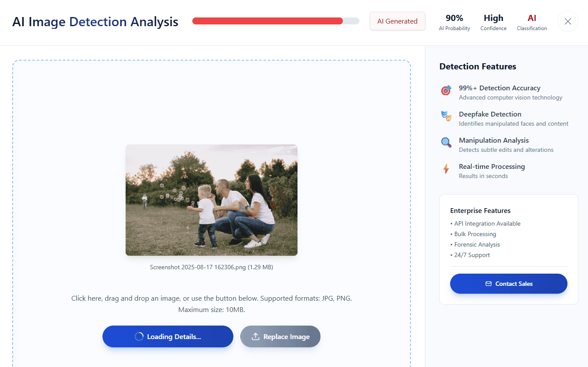Click the Forensic Analysis item
The image size is (588, 367).
coord(475,244)
